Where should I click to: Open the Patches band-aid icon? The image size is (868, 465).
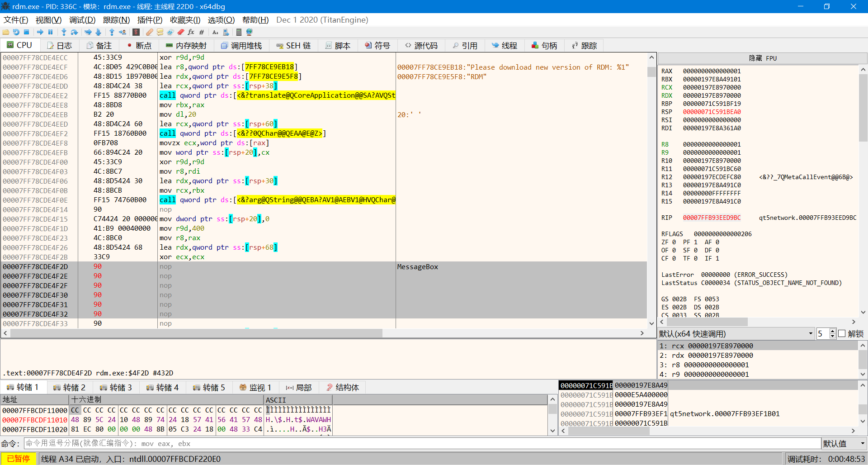pos(150,32)
